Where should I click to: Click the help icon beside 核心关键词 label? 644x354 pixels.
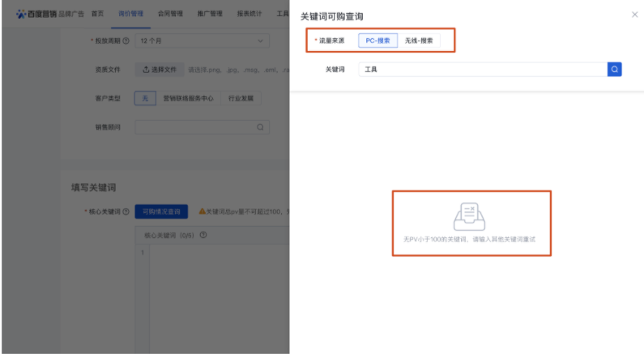126,211
